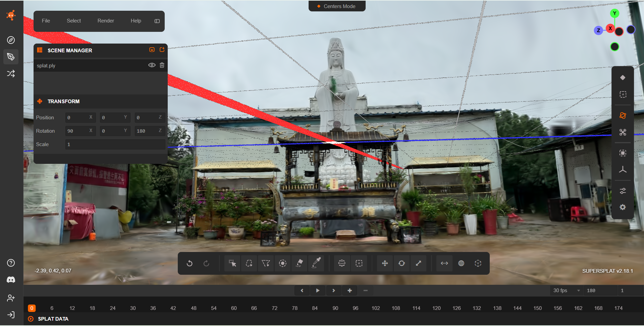Viewport: 644px width, 326px height.
Task: Collapse the SPLAT DATA panel
Action: coord(31,319)
